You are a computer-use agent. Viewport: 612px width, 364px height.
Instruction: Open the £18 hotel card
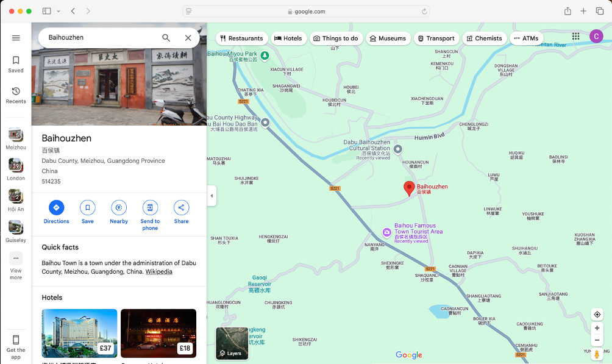pos(158,333)
